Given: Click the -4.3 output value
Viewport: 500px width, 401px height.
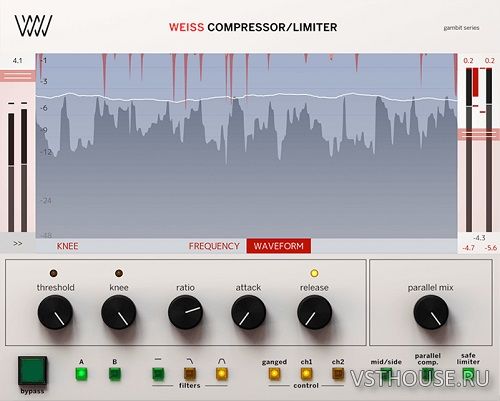Looking at the screenshot, I should [479, 238].
